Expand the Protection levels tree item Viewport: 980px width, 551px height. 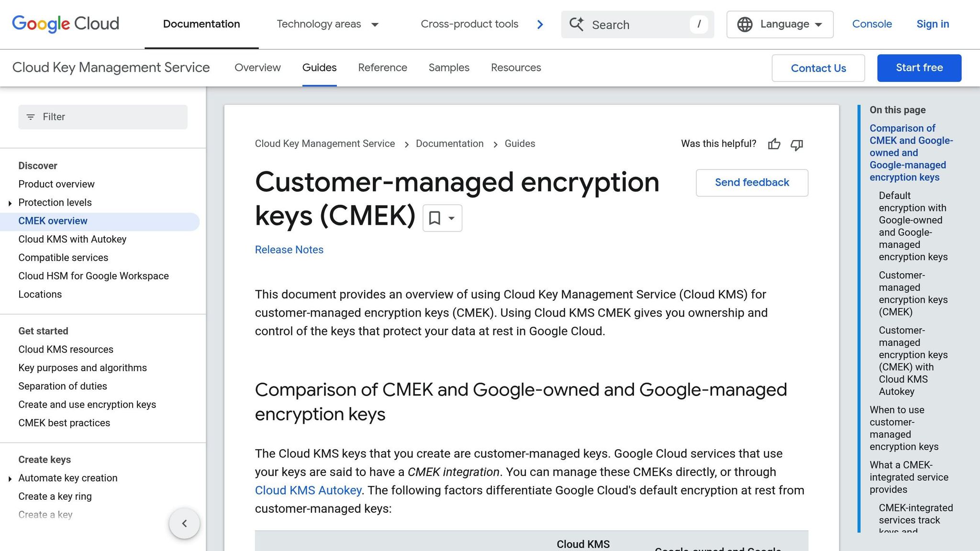click(10, 203)
